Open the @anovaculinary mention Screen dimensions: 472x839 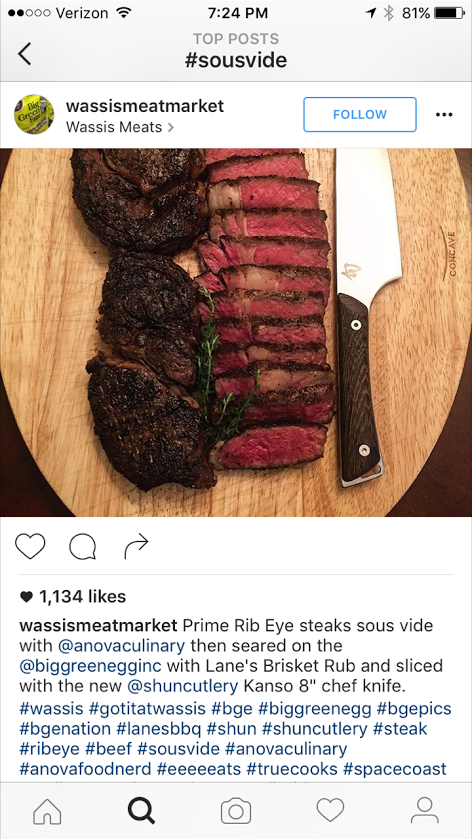[x=121, y=646]
